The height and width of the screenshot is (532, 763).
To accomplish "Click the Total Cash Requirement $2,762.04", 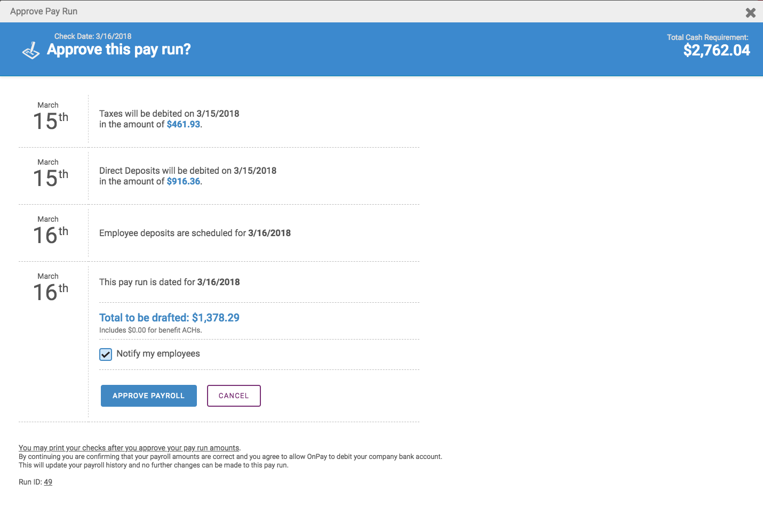I will (x=717, y=50).
